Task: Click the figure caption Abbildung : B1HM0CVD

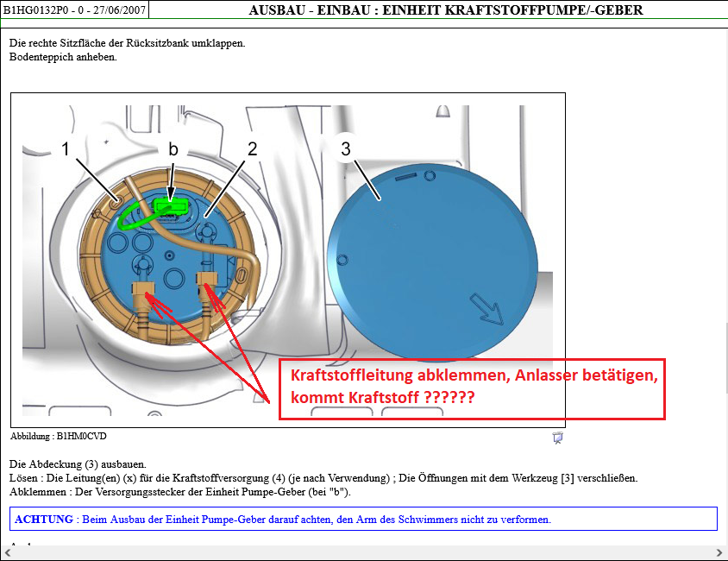Action: (x=59, y=437)
